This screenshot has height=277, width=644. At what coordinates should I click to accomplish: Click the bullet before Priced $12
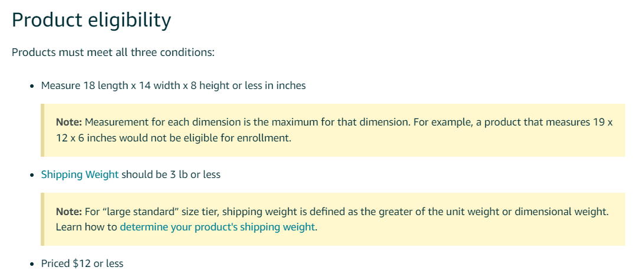pyautogui.click(x=32, y=264)
